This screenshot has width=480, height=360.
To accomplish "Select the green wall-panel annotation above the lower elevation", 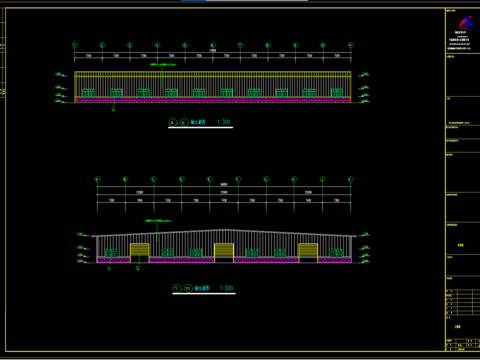I will coord(158,221).
